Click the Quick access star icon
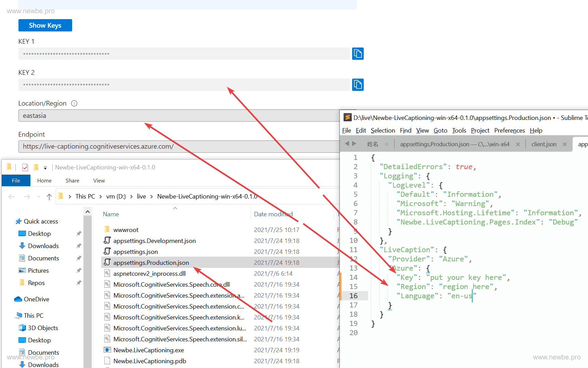Screen dimensions: 588x368 pyautogui.click(x=19, y=221)
